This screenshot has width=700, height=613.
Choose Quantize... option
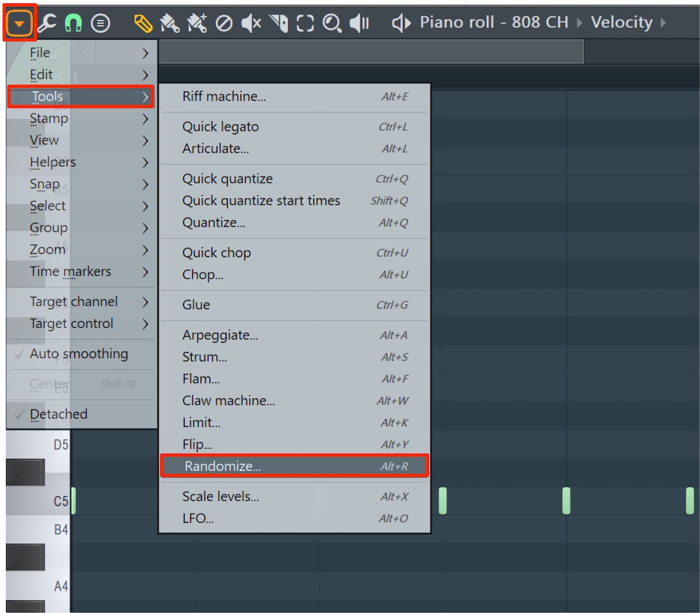(x=295, y=223)
